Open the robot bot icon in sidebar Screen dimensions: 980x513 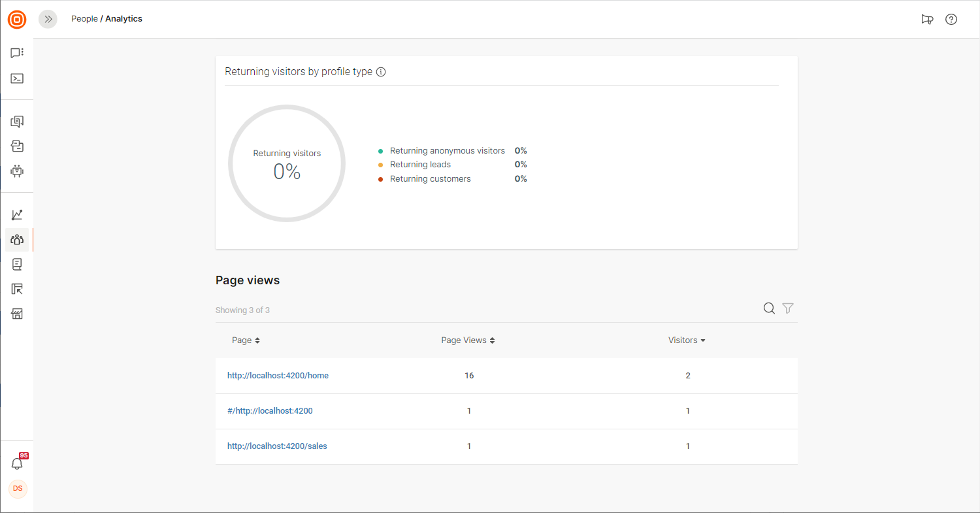17,171
